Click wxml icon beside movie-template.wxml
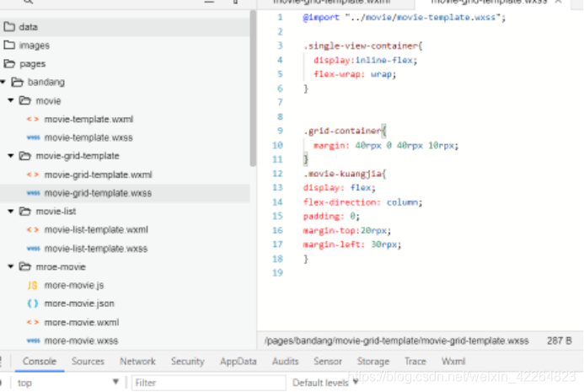The width and height of the screenshot is (584, 392). coord(33,119)
